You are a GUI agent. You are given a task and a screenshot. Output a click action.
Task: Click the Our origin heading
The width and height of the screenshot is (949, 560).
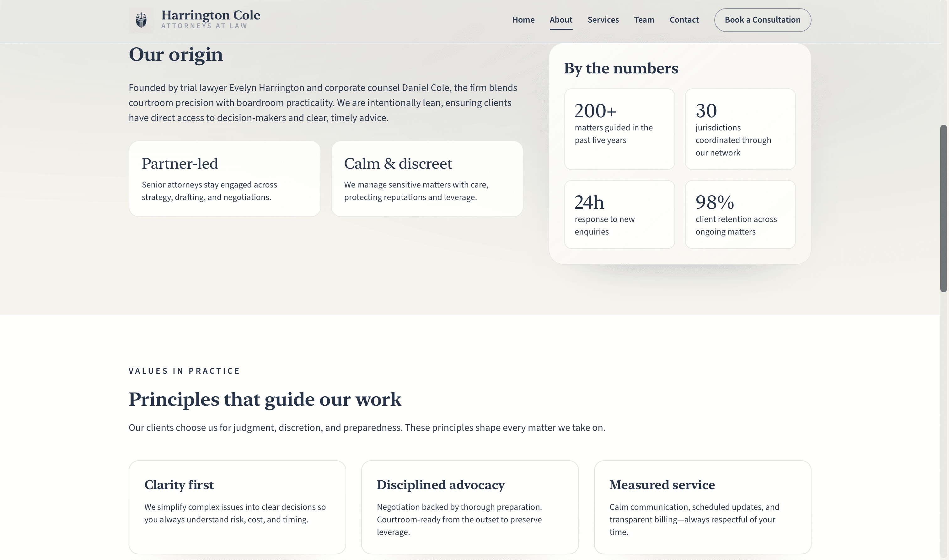tap(176, 54)
